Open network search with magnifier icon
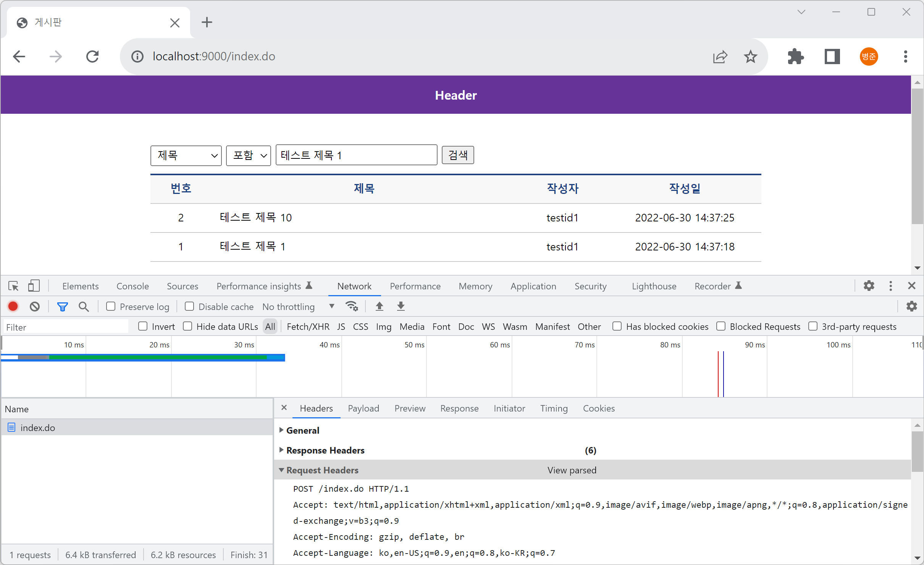Image resolution: width=924 pixels, height=565 pixels. pyautogui.click(x=84, y=307)
